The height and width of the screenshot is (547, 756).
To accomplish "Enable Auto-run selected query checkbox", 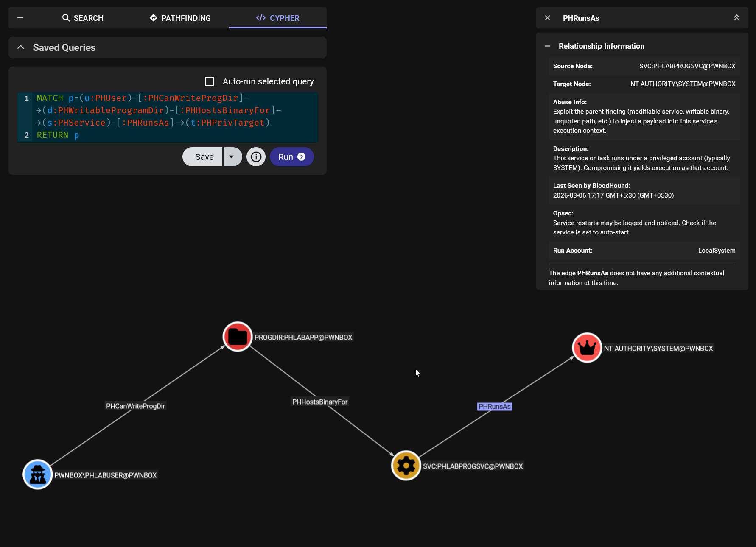I will pyautogui.click(x=210, y=81).
